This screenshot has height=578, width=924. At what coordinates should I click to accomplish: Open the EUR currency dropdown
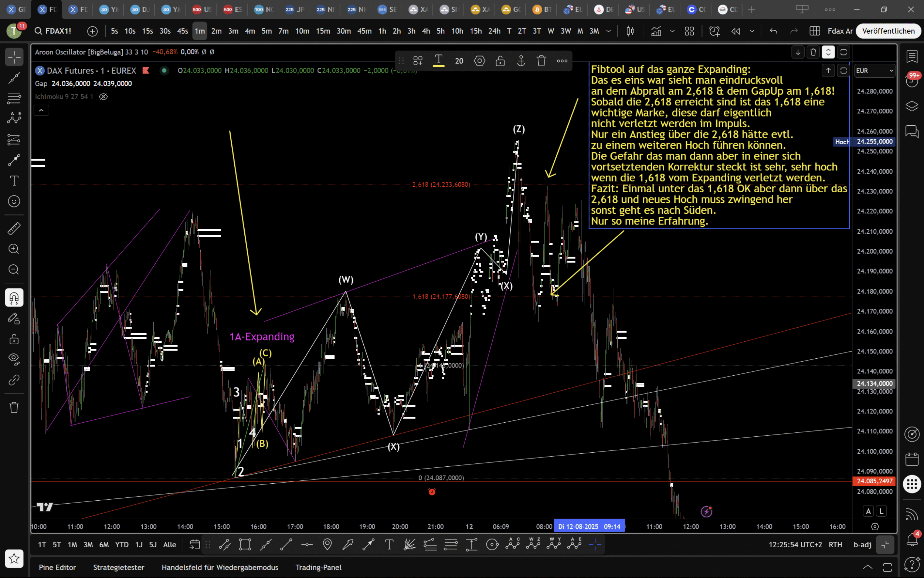pos(874,71)
